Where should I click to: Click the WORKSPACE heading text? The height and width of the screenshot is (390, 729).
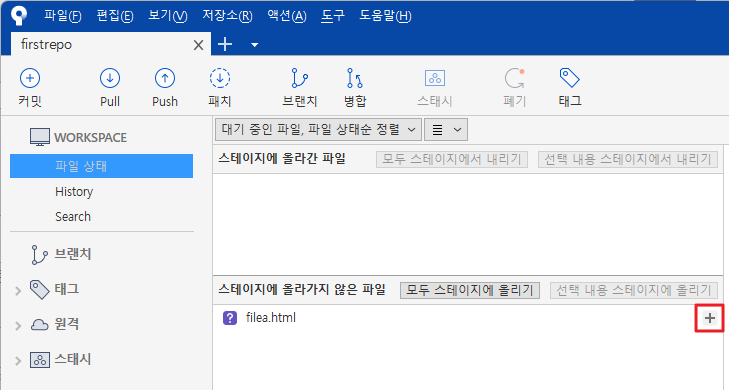click(x=90, y=138)
